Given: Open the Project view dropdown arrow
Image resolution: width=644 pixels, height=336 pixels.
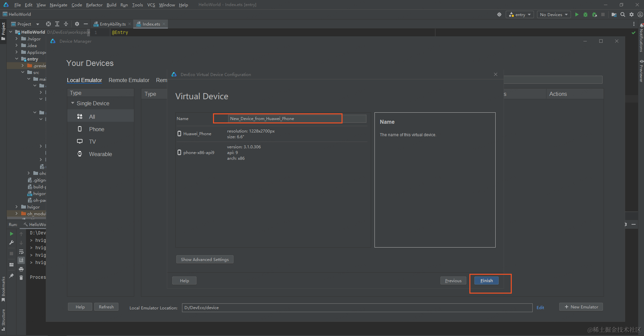Looking at the screenshot, I should coord(37,24).
